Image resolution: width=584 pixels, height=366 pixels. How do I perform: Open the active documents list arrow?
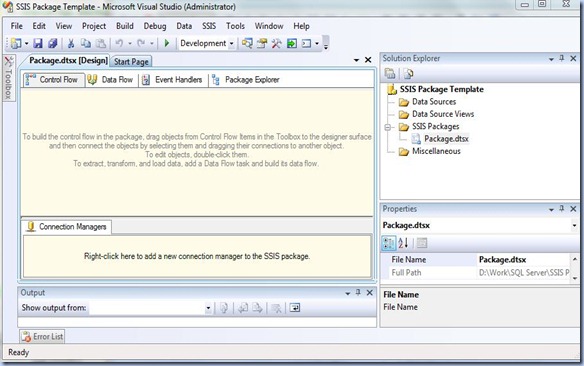(x=356, y=60)
